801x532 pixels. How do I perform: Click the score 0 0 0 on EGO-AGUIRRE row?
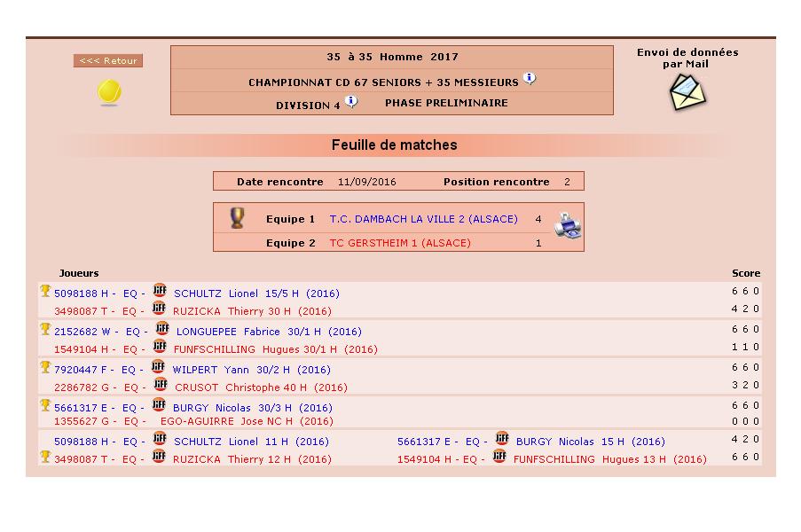(x=745, y=422)
